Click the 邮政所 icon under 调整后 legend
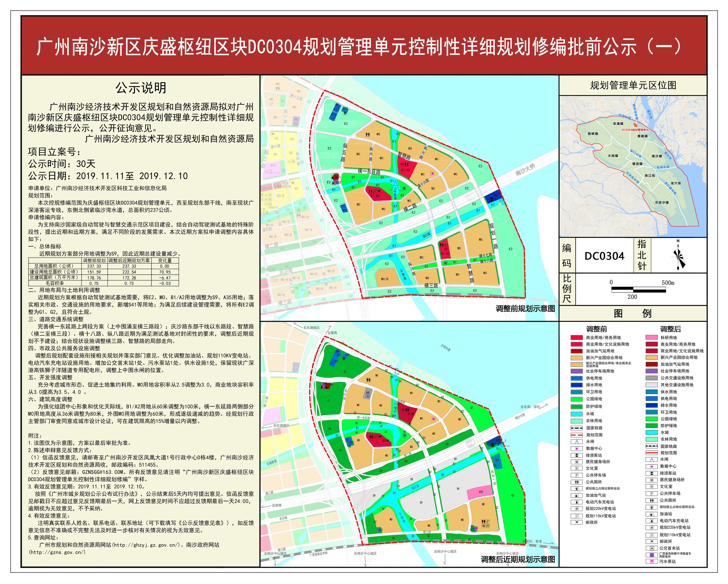The width and height of the screenshot is (728, 584). [x=651, y=541]
